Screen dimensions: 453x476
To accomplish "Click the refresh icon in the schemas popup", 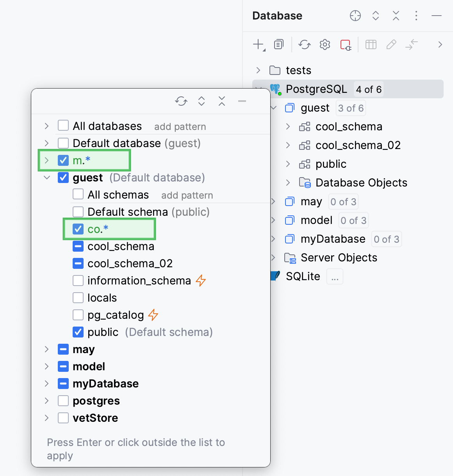I will 181,101.
